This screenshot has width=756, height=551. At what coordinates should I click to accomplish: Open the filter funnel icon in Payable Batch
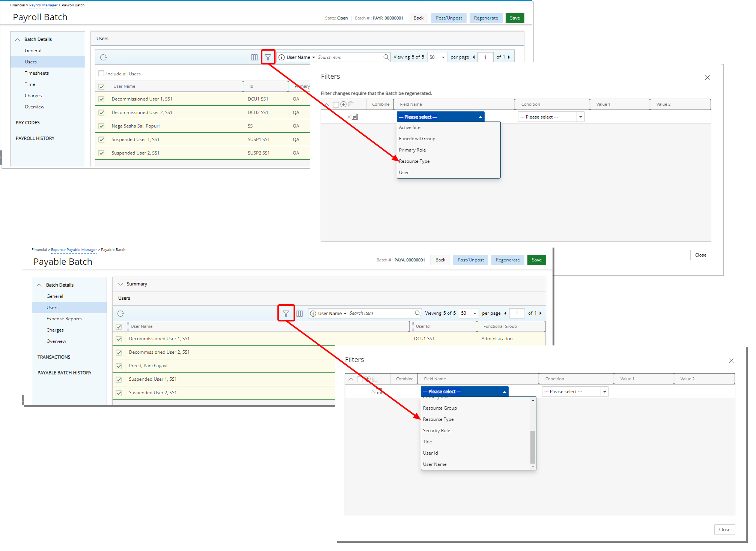(x=286, y=313)
